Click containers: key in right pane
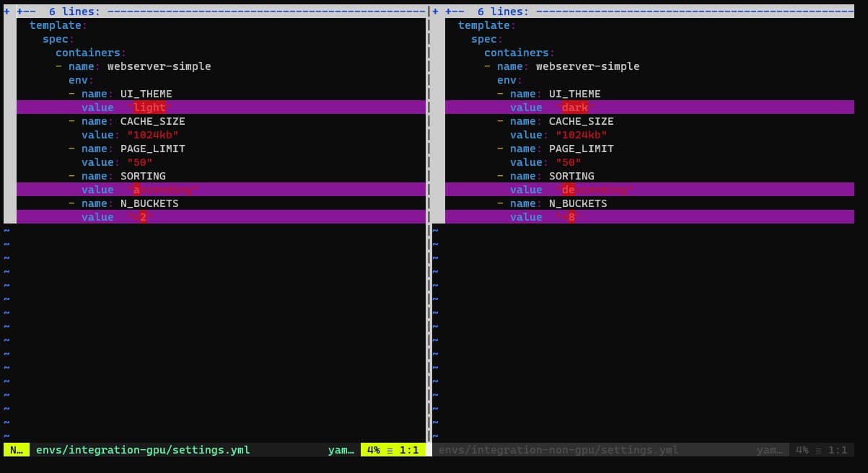Viewport: 868px width, 473px height. pos(520,53)
